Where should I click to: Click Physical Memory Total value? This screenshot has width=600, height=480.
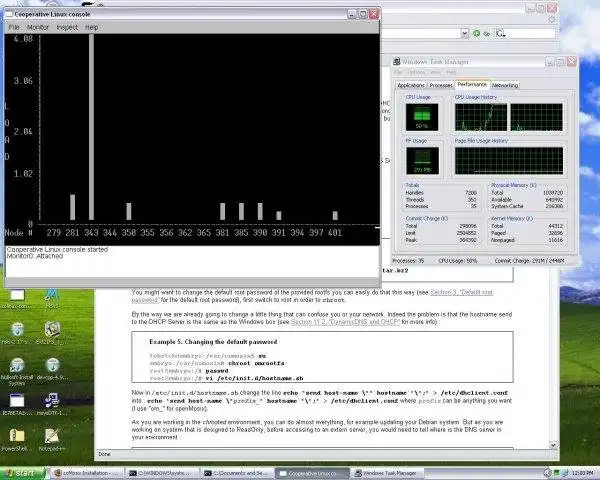pyautogui.click(x=553, y=193)
